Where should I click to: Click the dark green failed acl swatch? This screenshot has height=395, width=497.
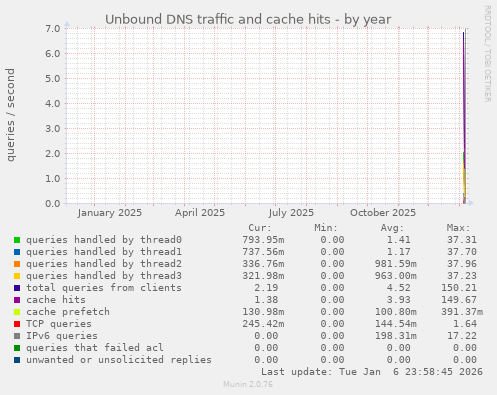(17, 348)
